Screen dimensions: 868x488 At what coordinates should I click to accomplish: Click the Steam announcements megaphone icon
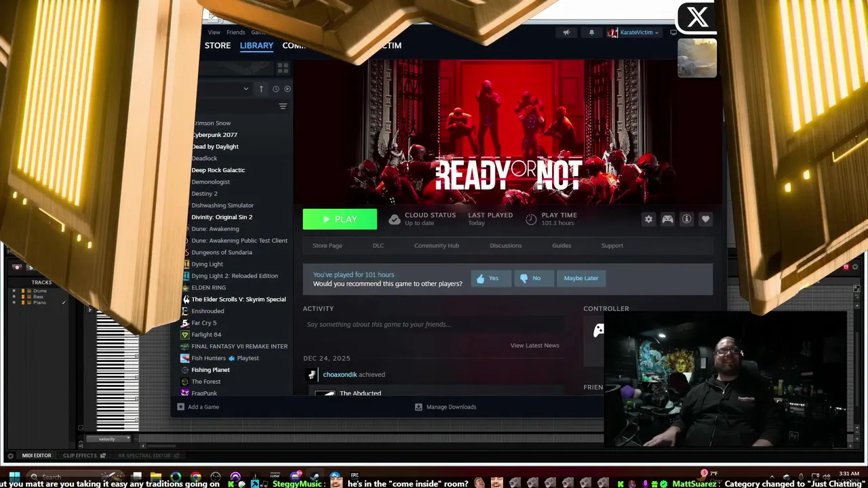pos(566,33)
